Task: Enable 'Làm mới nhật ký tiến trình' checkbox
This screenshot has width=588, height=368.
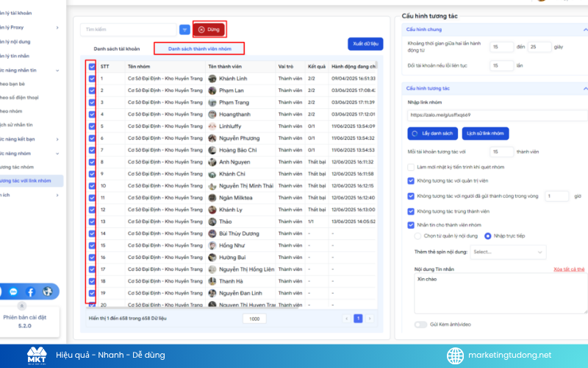Action: pos(411,167)
